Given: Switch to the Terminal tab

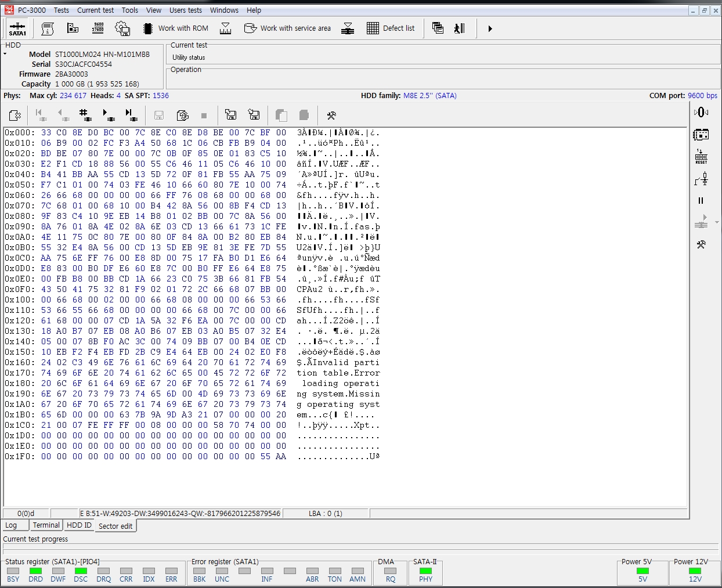Looking at the screenshot, I should click(x=46, y=525).
